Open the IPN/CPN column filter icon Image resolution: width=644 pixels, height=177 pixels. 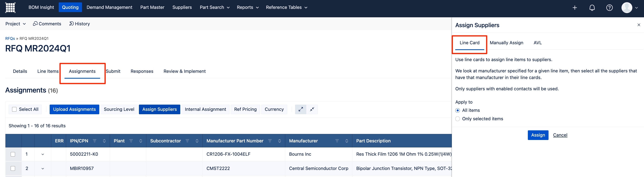tap(94, 141)
